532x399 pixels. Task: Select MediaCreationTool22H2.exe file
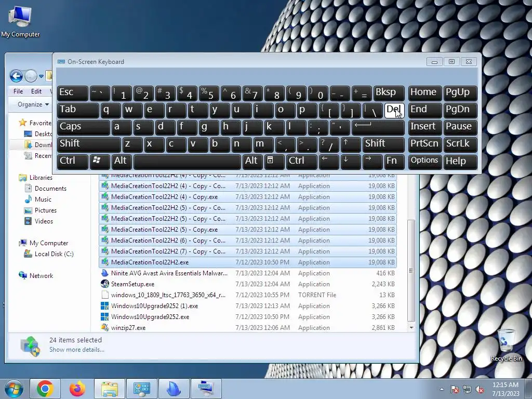pos(248,262)
